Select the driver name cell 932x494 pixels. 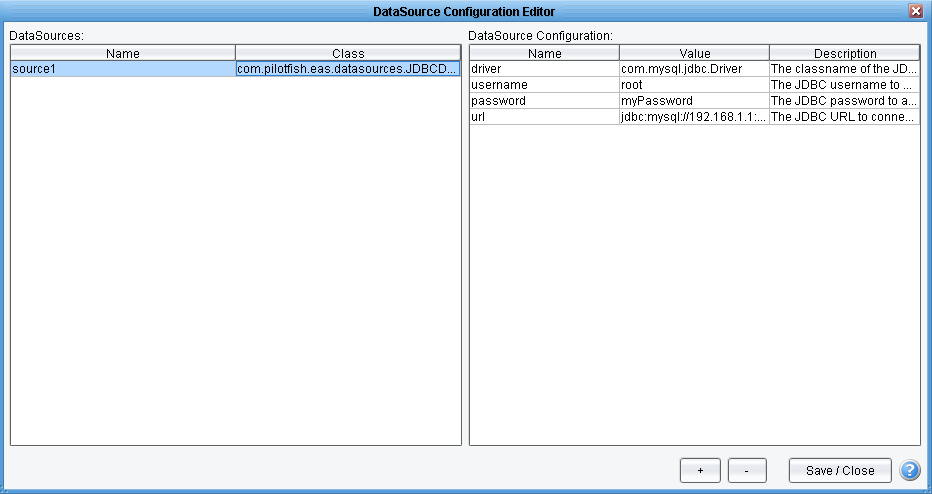pos(544,69)
